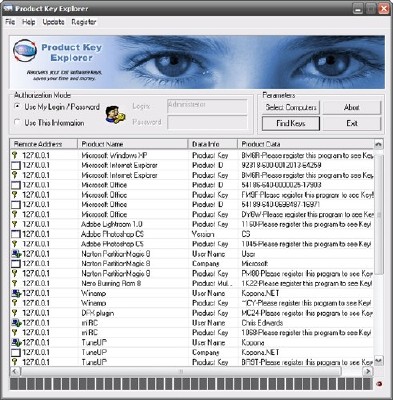393x400 pixels.
Task: Sort the list by the Product Name column header
Action: [133, 144]
